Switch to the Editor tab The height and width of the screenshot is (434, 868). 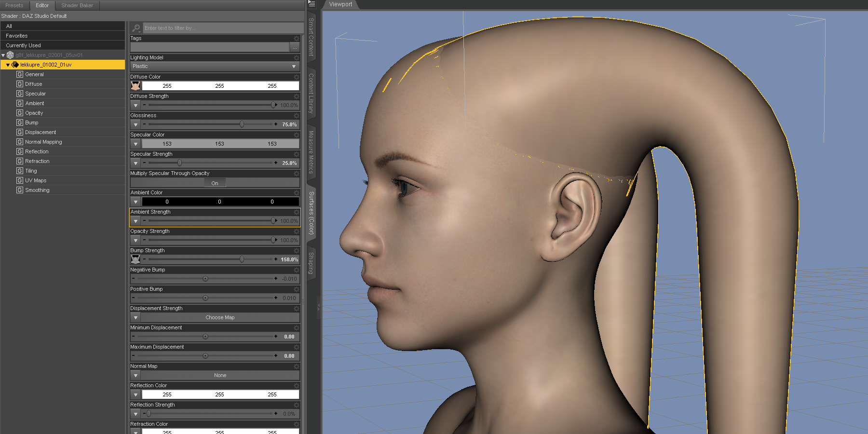[42, 5]
